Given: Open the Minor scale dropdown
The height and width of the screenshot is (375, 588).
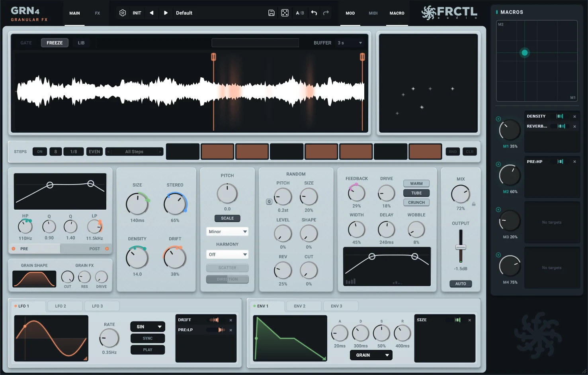Looking at the screenshot, I should click(x=227, y=232).
